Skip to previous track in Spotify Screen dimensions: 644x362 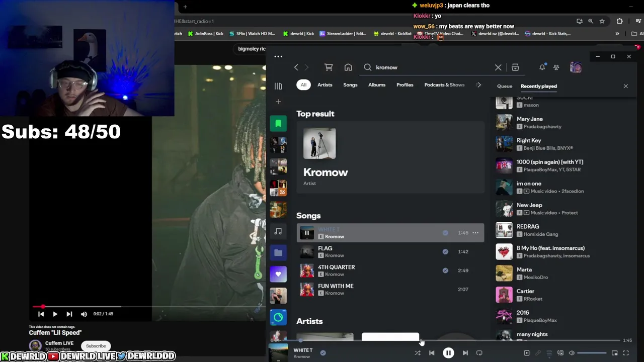(432, 353)
